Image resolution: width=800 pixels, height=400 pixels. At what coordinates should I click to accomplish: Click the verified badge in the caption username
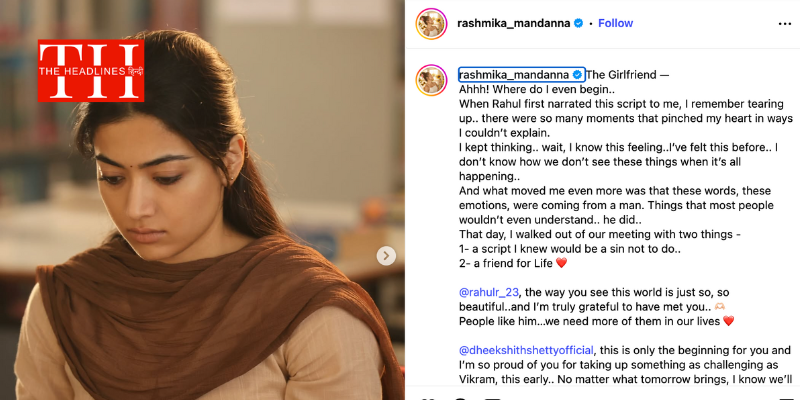pos(578,75)
